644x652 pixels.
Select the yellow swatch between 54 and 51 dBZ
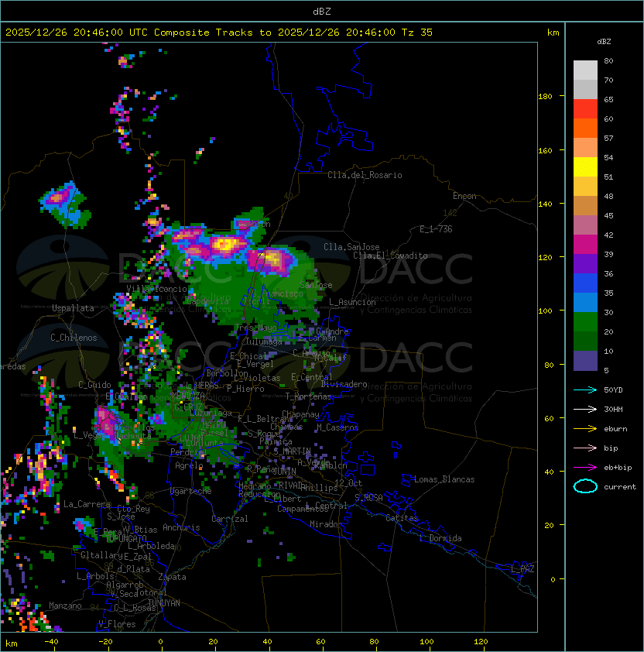pos(585,167)
